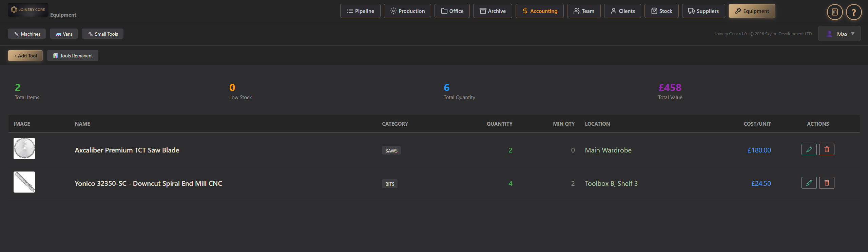Delete the Yonico Downcut Spiral End Mill
The image size is (868, 252).
click(x=827, y=183)
